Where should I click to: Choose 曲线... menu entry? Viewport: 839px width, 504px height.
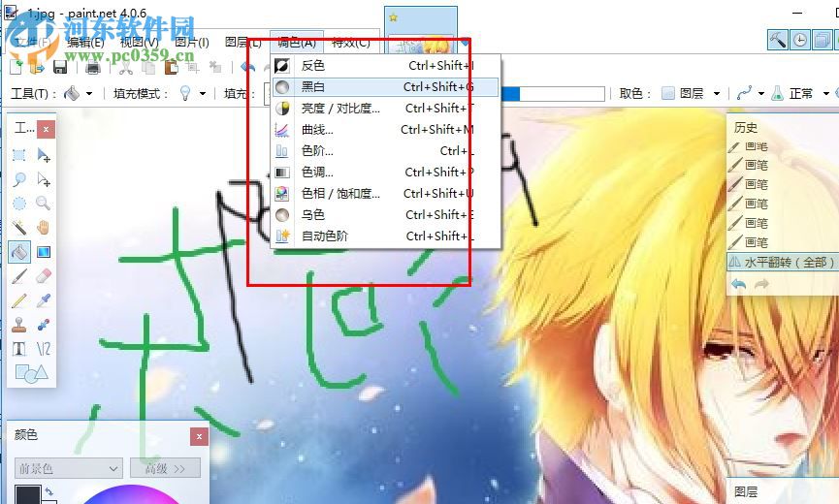386,129
